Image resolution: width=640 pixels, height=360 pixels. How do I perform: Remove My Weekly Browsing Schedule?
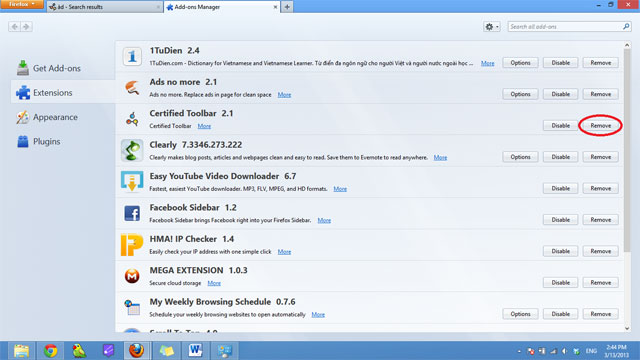(600, 314)
